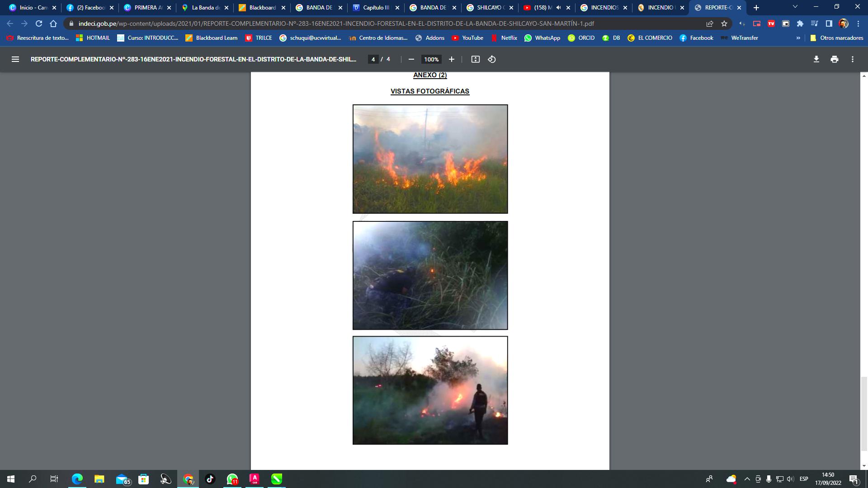
Task: Rotate the PDF counterclockwise
Action: 492,59
